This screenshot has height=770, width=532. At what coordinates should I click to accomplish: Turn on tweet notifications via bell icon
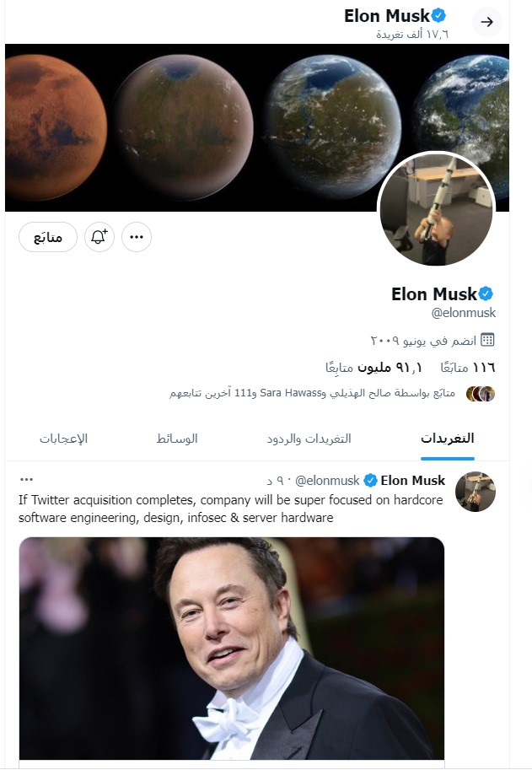pyautogui.click(x=99, y=238)
